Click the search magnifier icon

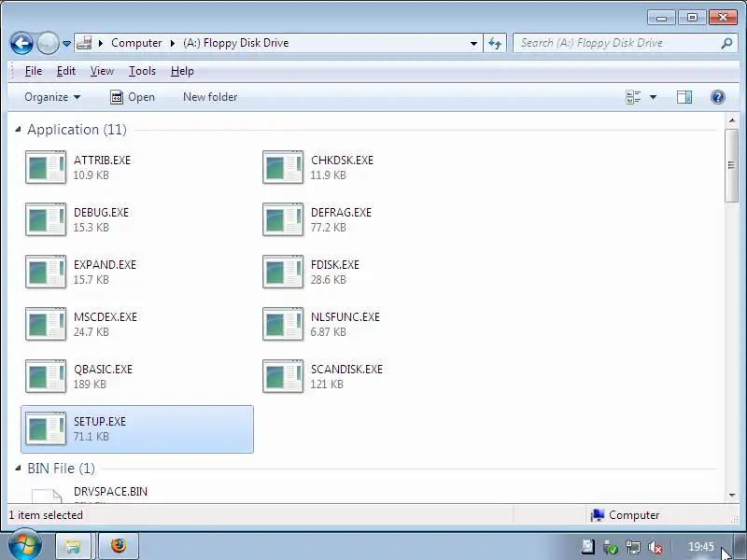point(726,43)
